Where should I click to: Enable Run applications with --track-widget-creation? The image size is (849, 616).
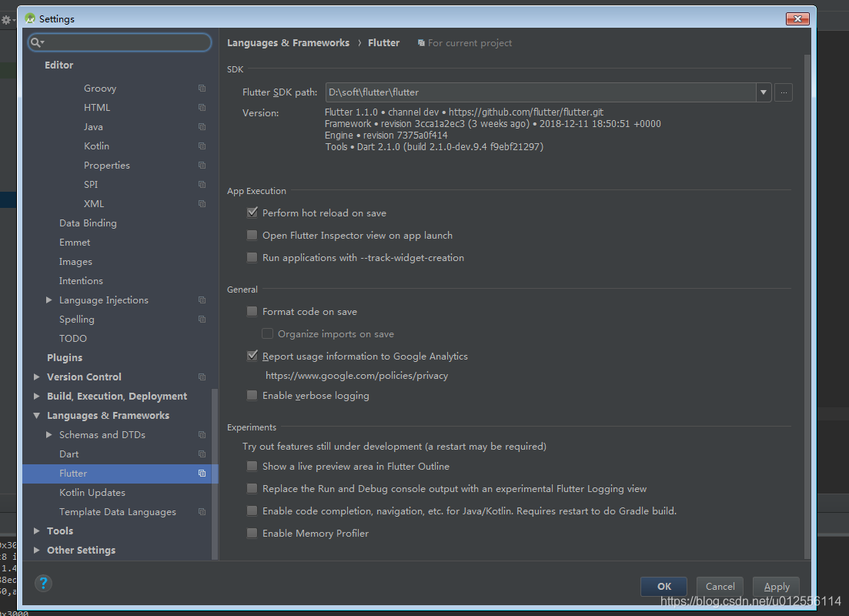click(x=252, y=257)
